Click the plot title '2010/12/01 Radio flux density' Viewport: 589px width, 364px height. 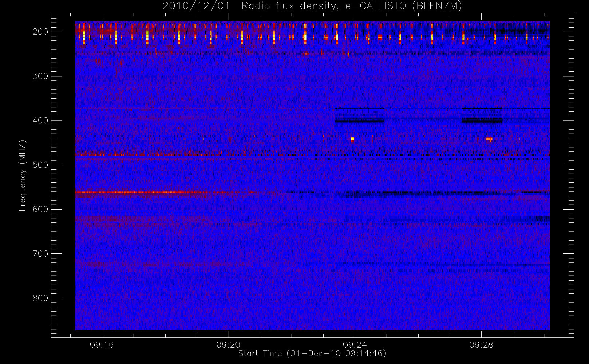click(312, 6)
